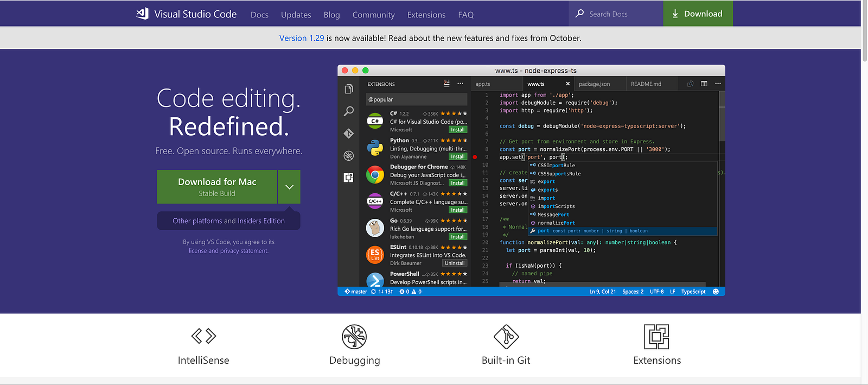Click the Built-in Git icon
Image resolution: width=868 pixels, height=385 pixels.
coord(506,337)
